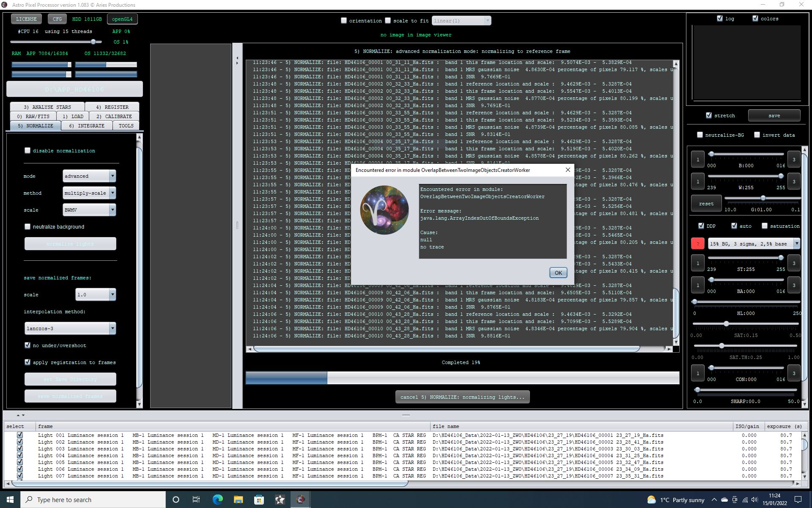This screenshot has height=508, width=812.
Task: Cancel the normalizing lights process
Action: [x=462, y=397]
